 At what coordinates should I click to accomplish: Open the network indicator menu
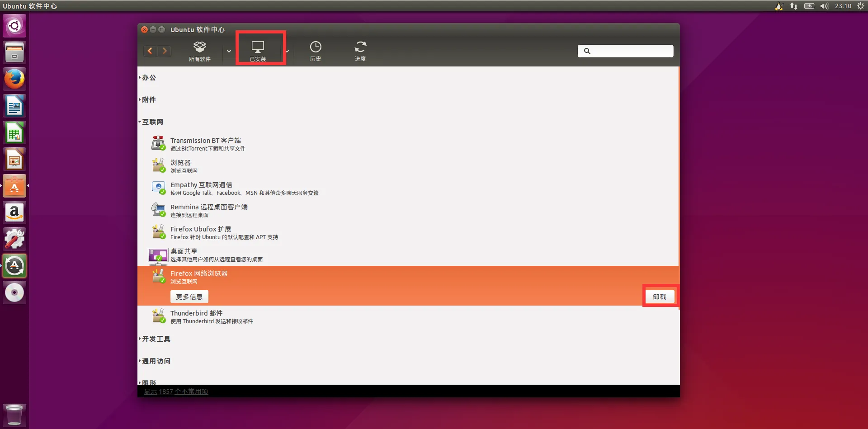point(794,6)
